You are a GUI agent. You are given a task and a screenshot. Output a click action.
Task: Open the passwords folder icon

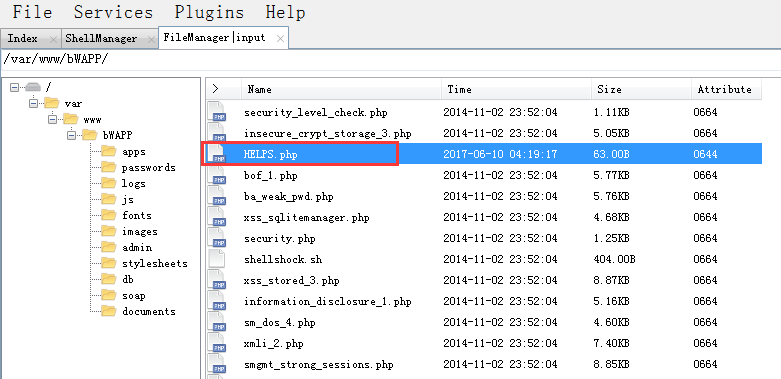point(109,167)
